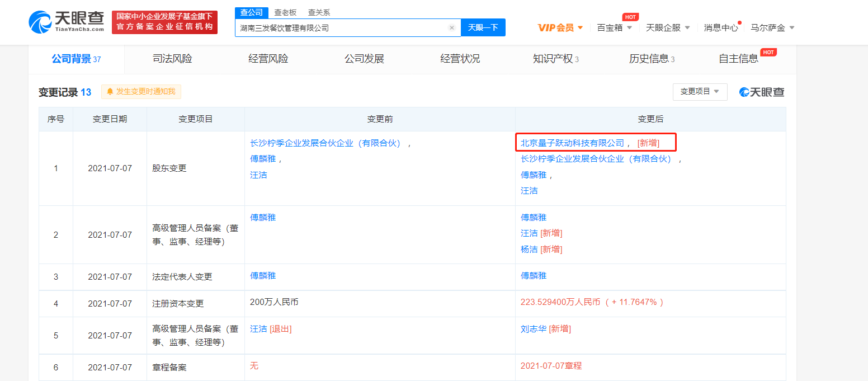Click the TianYanCha logo icon
This screenshot has height=381, width=868.
(x=41, y=21)
